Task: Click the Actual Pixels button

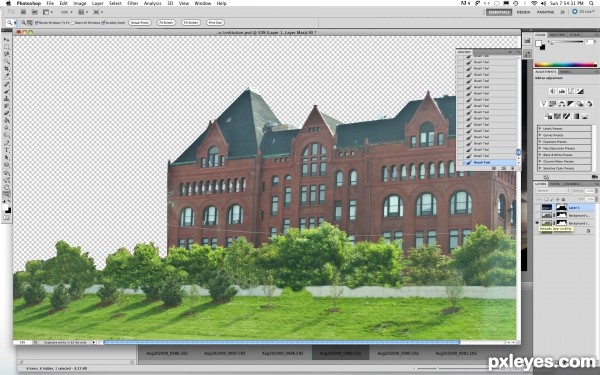Action: tap(140, 23)
